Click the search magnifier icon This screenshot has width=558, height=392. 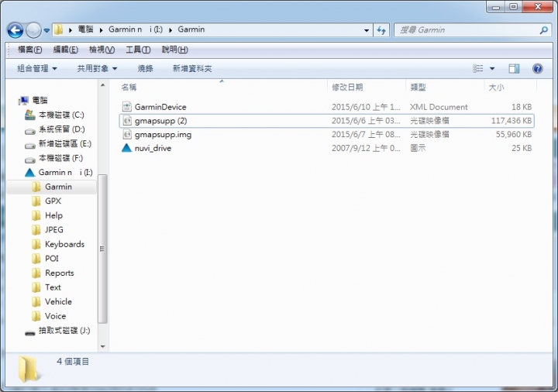pyautogui.click(x=543, y=30)
